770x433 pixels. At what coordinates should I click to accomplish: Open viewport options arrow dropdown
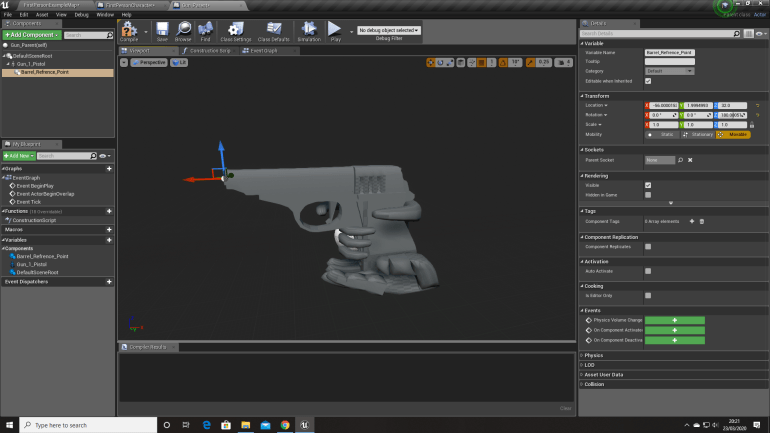pos(124,62)
